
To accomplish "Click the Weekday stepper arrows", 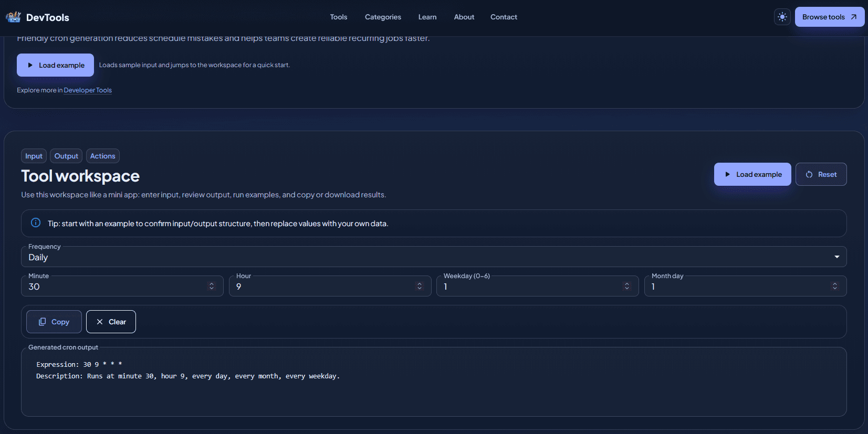I will point(626,287).
